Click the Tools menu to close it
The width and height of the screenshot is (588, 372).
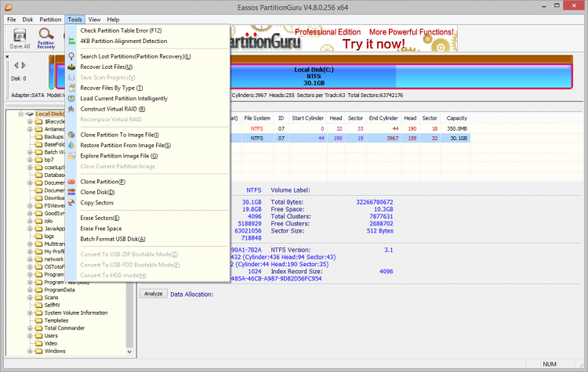click(74, 20)
